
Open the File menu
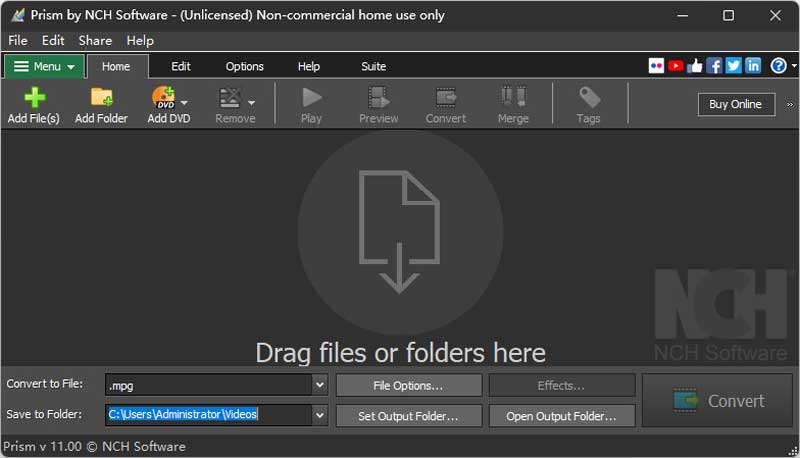coord(18,40)
